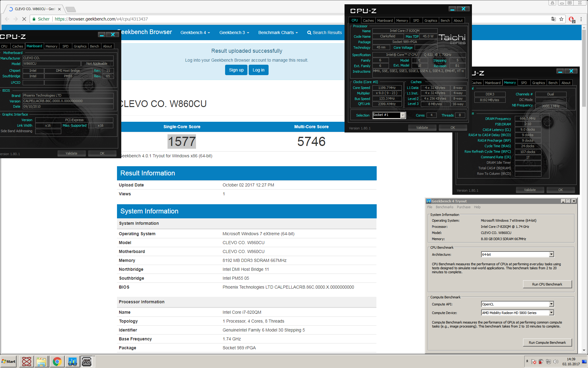The height and width of the screenshot is (368, 588).
Task: Open a new Chrome tab
Action: point(70,9)
